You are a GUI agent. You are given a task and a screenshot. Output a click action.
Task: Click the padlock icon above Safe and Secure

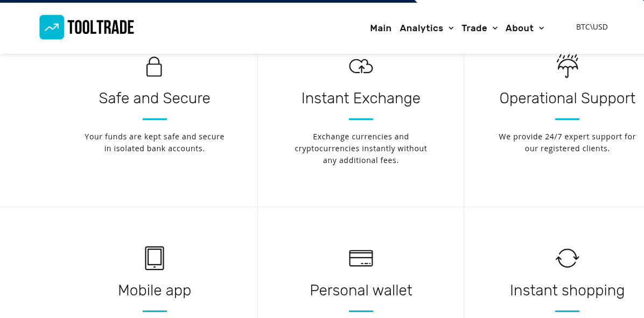tap(155, 66)
